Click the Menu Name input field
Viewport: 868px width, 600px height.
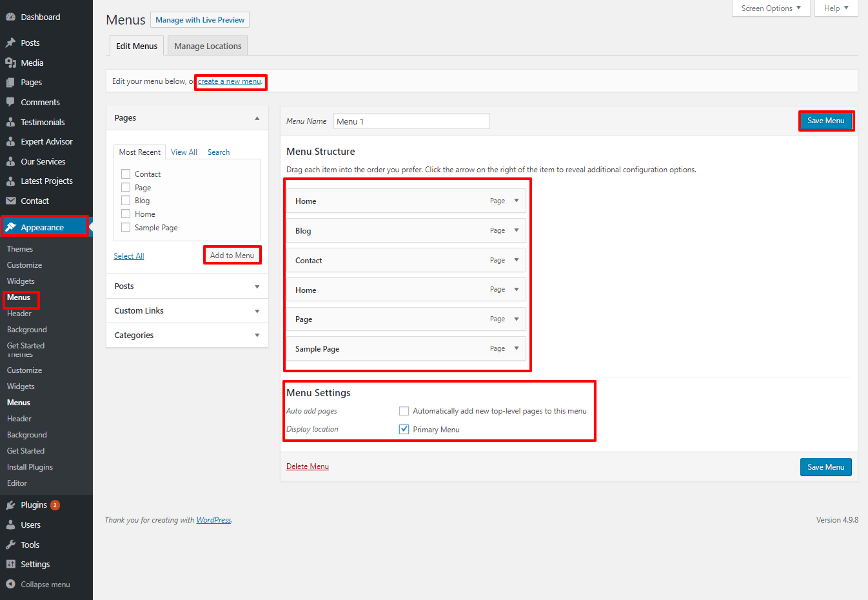[x=411, y=121]
